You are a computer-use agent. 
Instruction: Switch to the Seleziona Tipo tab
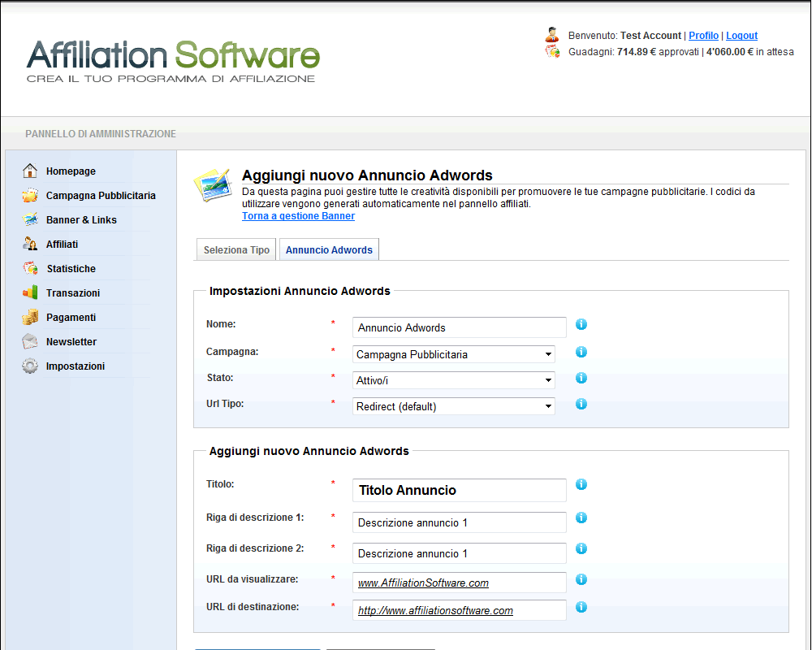coord(236,249)
